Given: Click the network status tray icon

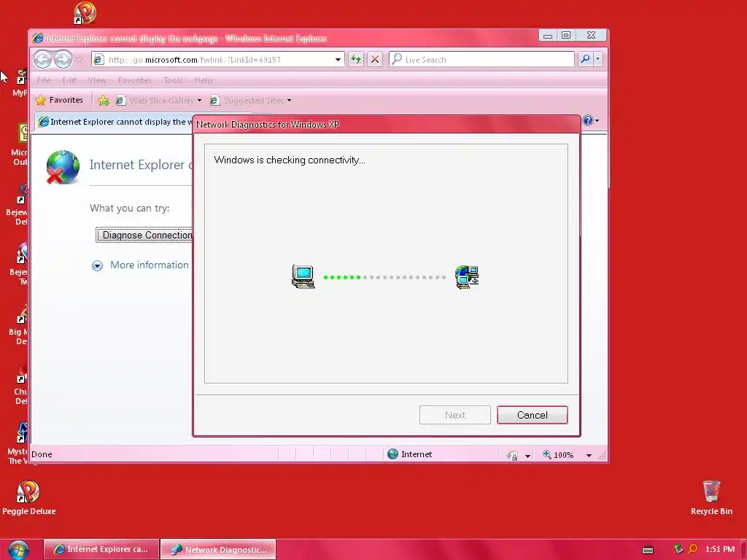Looking at the screenshot, I should [x=678, y=549].
